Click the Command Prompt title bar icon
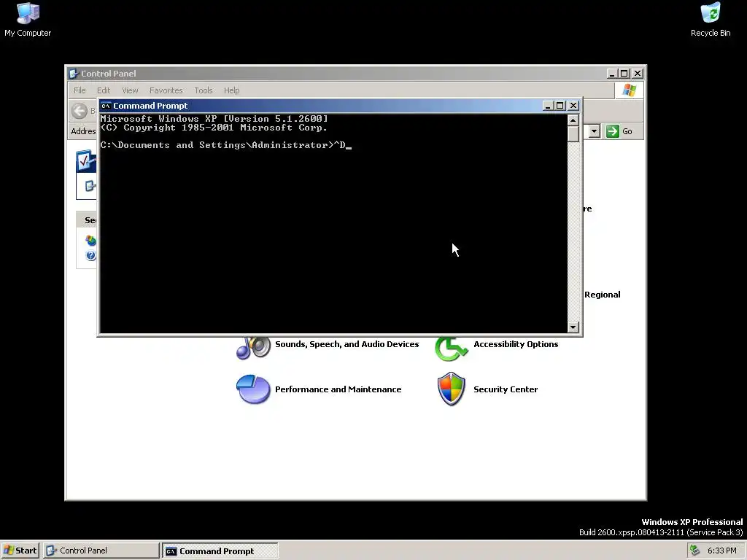The height and width of the screenshot is (560, 747). [106, 106]
